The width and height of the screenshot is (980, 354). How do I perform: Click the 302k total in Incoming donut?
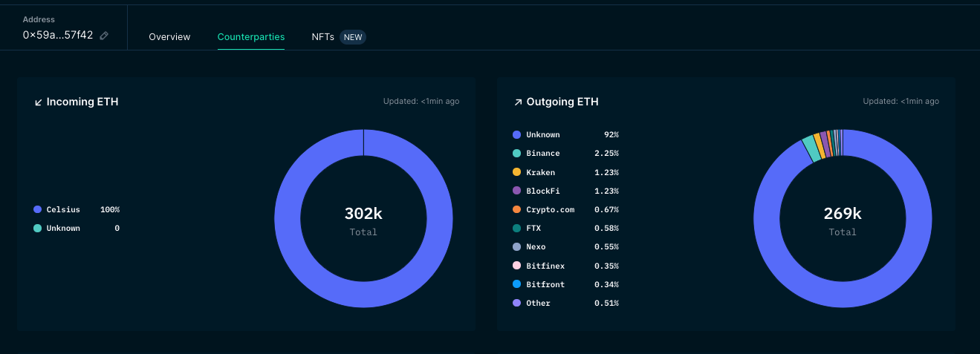tap(363, 214)
